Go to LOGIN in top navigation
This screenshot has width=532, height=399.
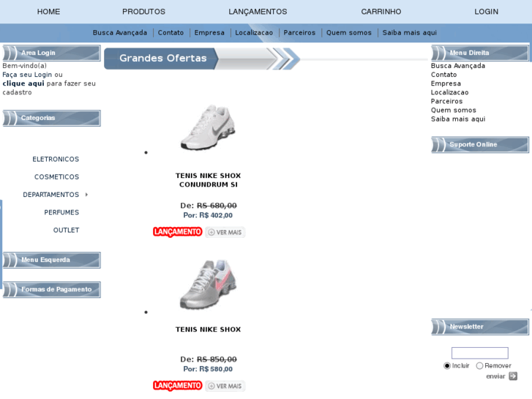486,12
